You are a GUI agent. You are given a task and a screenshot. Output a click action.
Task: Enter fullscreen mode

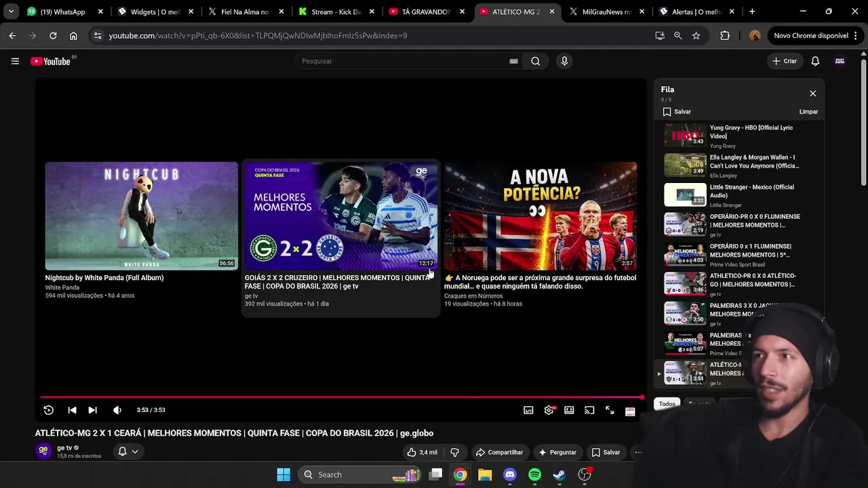610,410
